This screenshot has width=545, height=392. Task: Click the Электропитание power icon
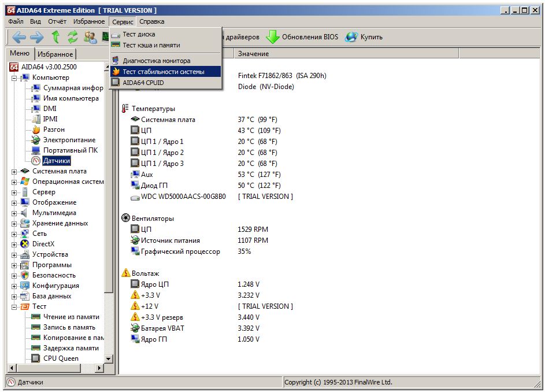coord(36,140)
